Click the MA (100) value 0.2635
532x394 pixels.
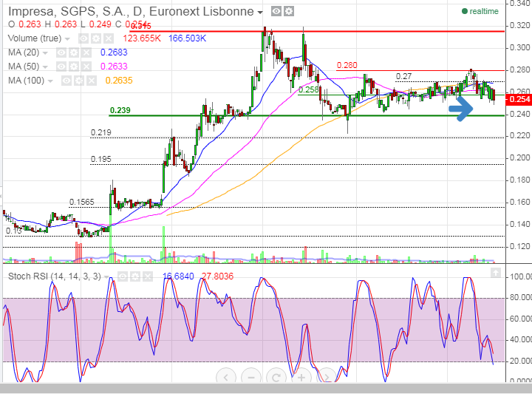coord(119,81)
